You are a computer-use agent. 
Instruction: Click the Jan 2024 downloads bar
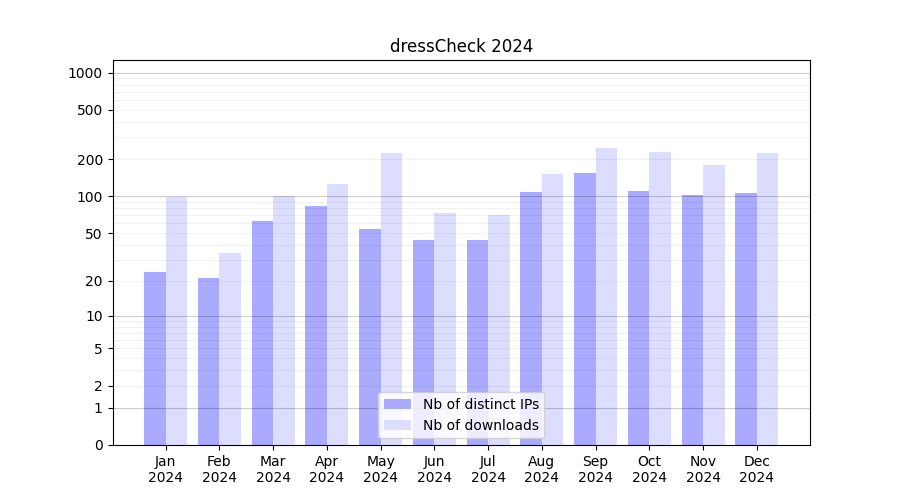coord(177,320)
